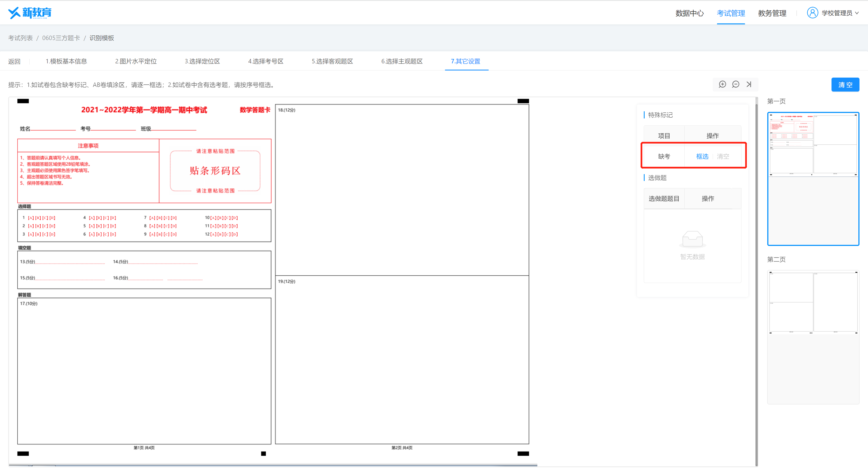Click 清空 in the 缺考 row

[723, 156]
